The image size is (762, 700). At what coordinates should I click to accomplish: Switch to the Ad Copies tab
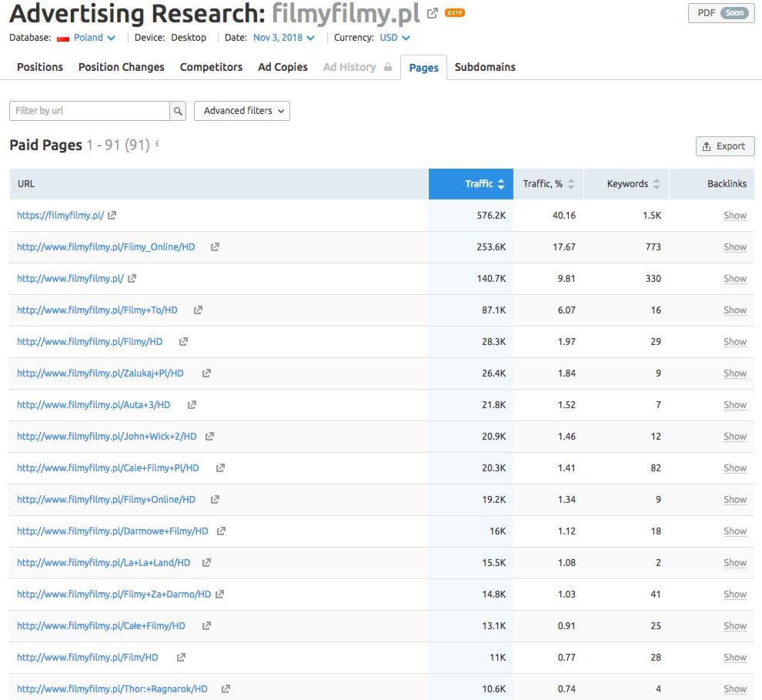pyautogui.click(x=282, y=67)
